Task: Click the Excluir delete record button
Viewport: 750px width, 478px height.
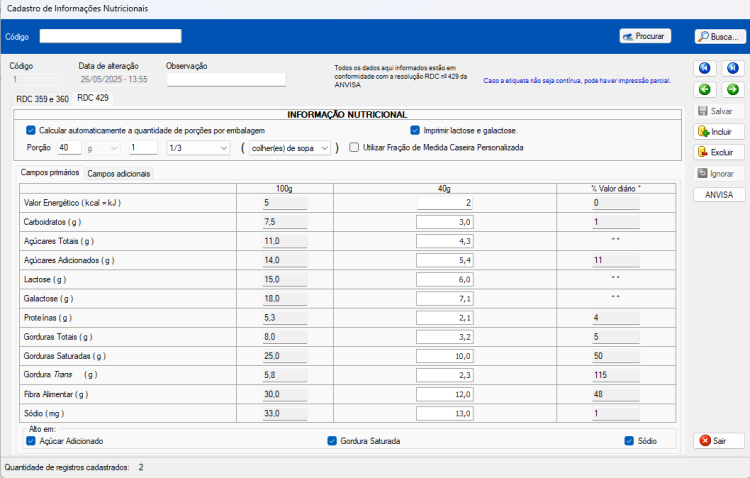Action: pyautogui.click(x=719, y=152)
